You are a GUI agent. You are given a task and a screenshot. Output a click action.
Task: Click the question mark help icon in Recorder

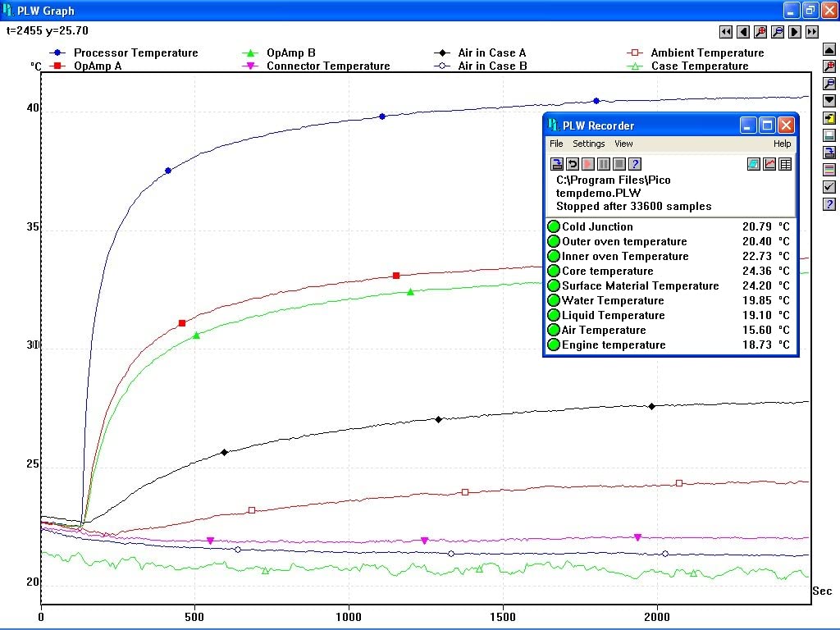(634, 164)
